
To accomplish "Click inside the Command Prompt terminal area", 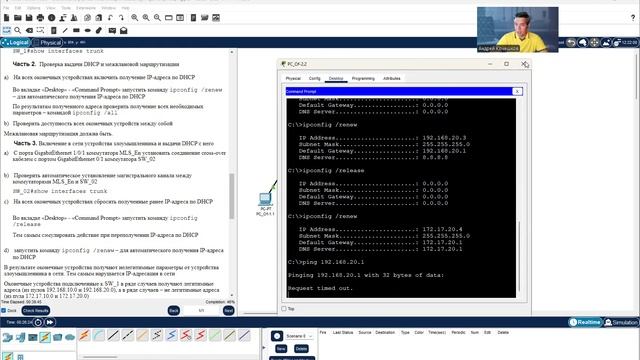I will (x=401, y=198).
